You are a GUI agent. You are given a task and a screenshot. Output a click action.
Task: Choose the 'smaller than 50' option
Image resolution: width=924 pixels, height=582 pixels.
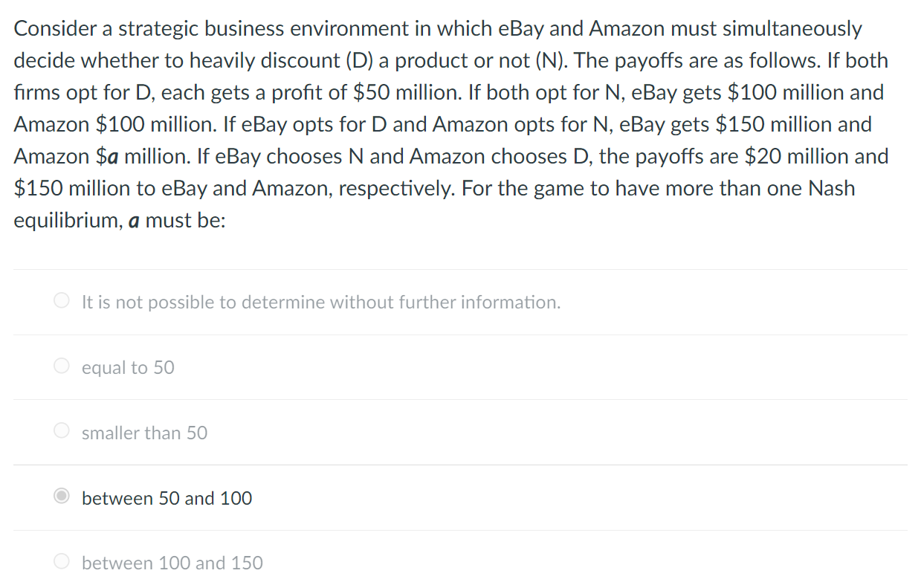pos(62,430)
